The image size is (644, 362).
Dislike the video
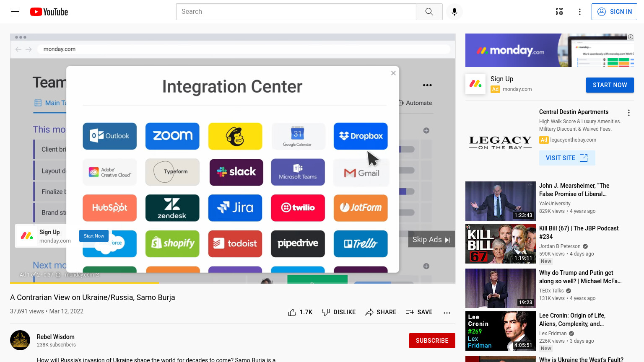[339, 312]
